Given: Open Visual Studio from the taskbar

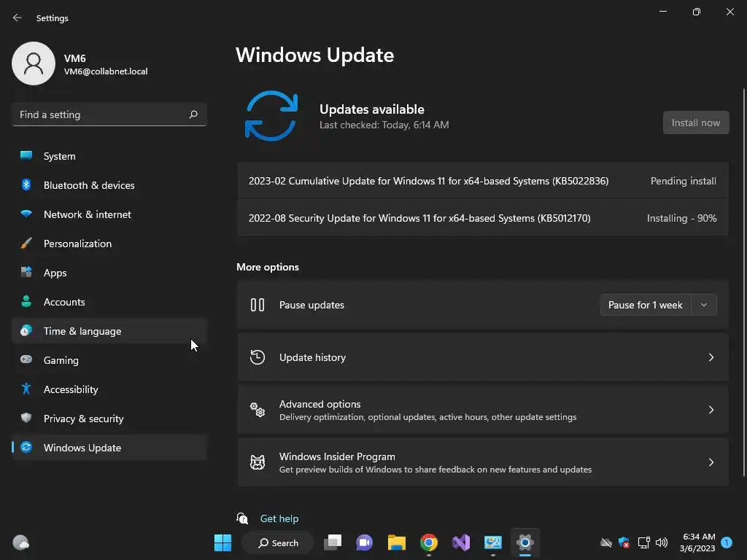Looking at the screenshot, I should pyautogui.click(x=461, y=542).
